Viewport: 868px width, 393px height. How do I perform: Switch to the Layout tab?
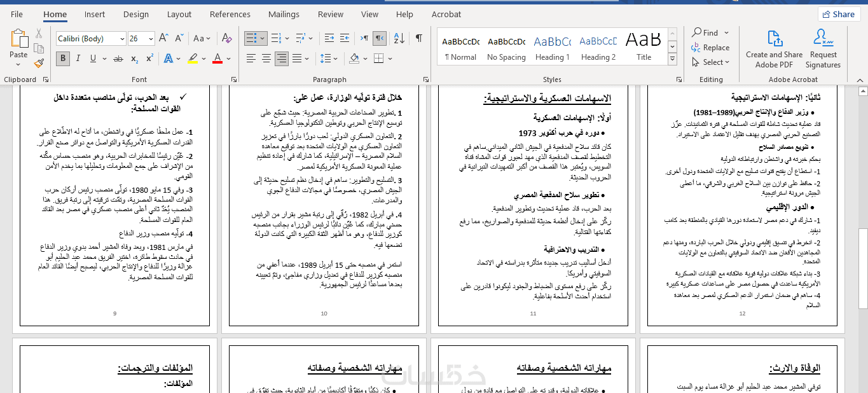[x=179, y=14]
